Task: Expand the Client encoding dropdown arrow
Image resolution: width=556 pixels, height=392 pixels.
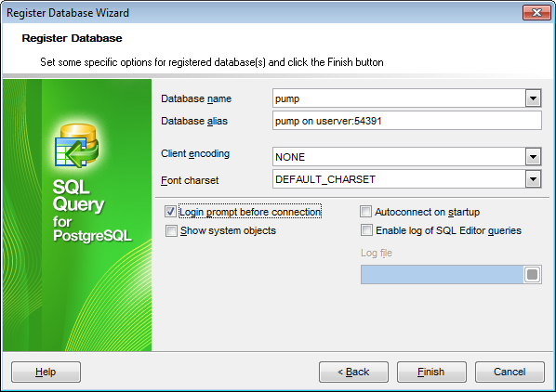Action: click(x=533, y=157)
